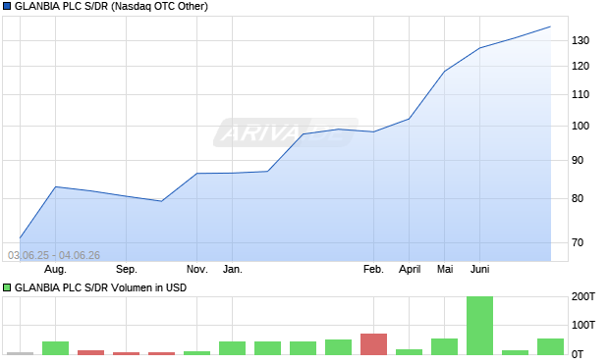Click the April label on the time axis
Screen dimensions: 609x364
point(410,269)
